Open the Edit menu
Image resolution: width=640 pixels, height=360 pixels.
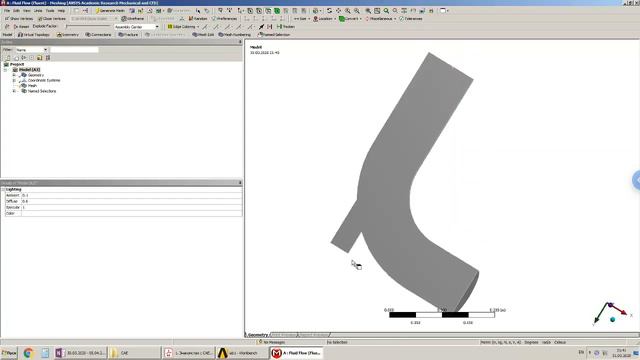pos(16,11)
